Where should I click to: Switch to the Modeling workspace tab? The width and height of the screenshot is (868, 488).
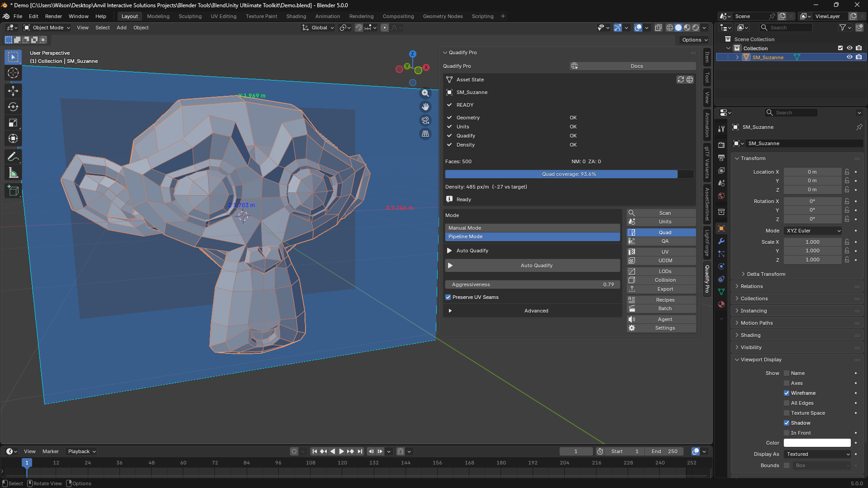pos(158,16)
